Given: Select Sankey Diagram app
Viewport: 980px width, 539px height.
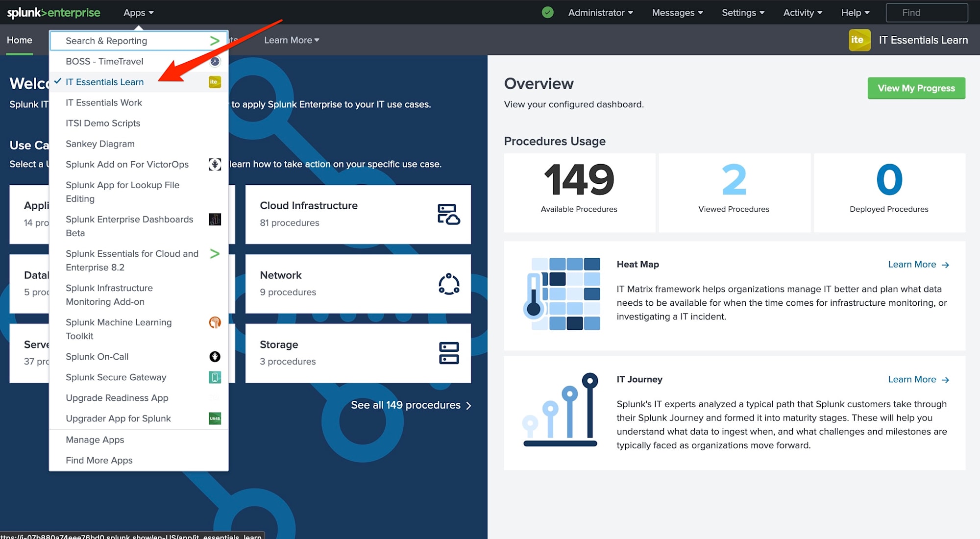Looking at the screenshot, I should pos(139,144).
